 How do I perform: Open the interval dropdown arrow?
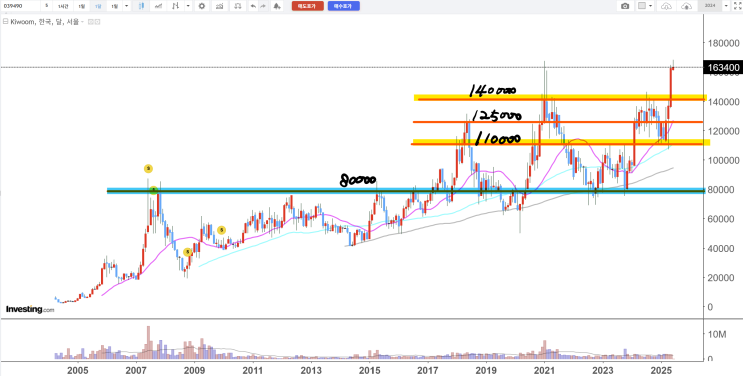126,6
